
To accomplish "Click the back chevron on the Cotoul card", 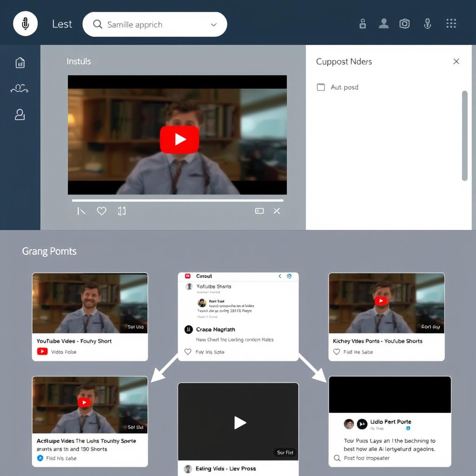I will click(x=281, y=275).
